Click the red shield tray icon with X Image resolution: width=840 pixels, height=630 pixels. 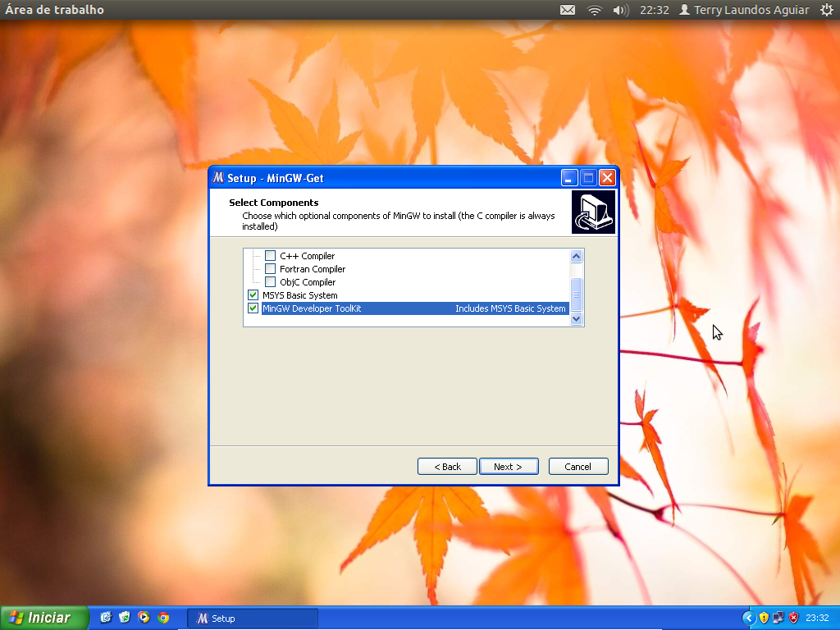tap(793, 619)
